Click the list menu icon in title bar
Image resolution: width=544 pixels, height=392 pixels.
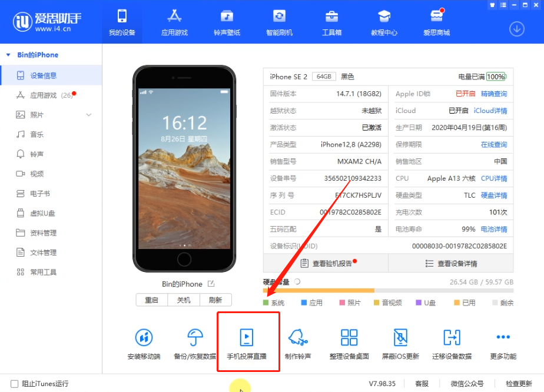coord(503,5)
